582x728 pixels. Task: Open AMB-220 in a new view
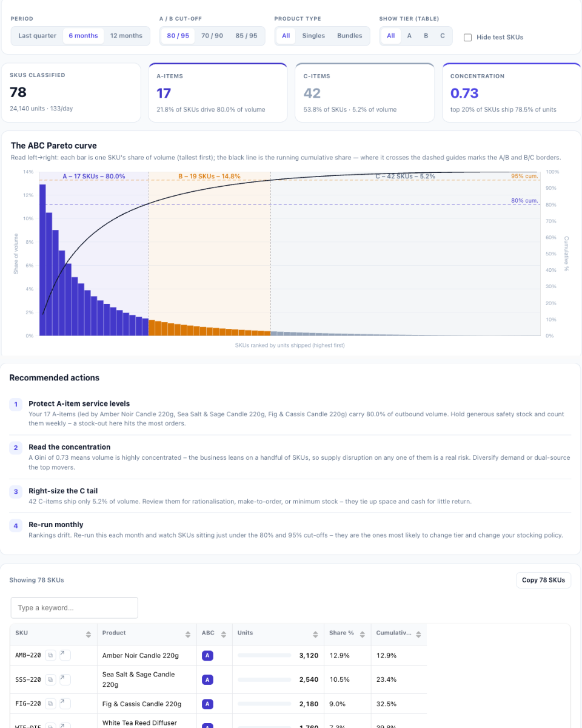pos(65,655)
